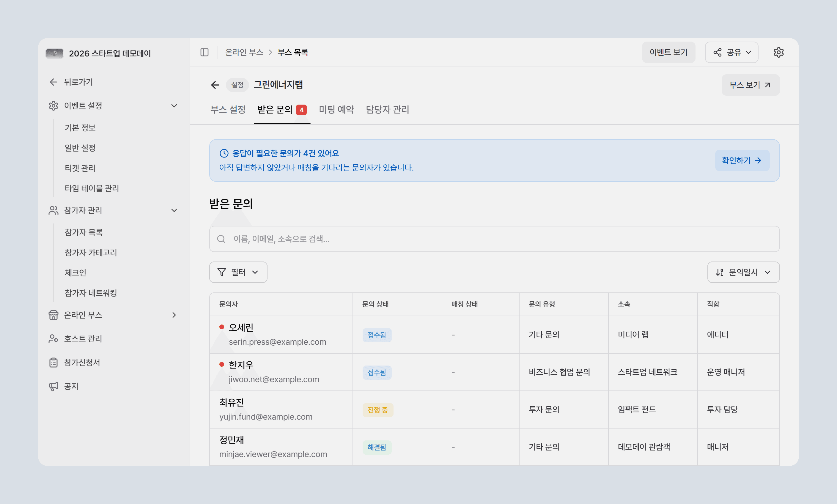The height and width of the screenshot is (504, 837).
Task: Open the 공유 dropdown button
Action: pos(731,52)
